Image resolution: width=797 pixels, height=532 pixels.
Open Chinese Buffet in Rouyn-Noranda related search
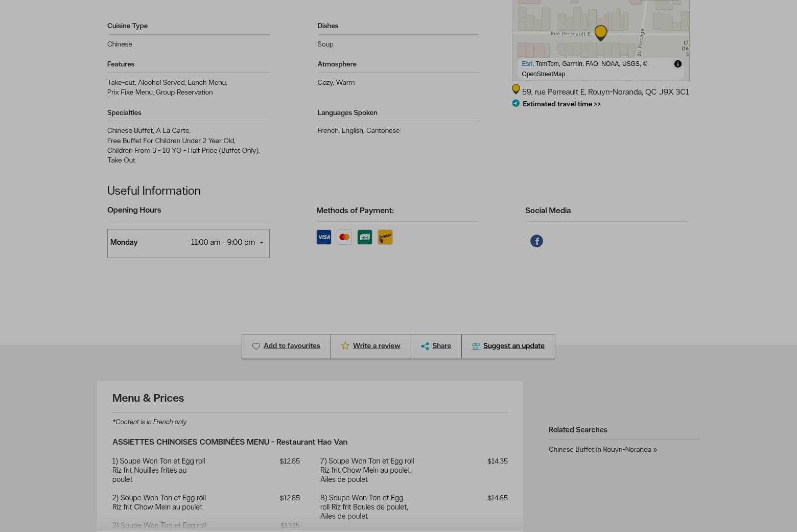coord(603,450)
